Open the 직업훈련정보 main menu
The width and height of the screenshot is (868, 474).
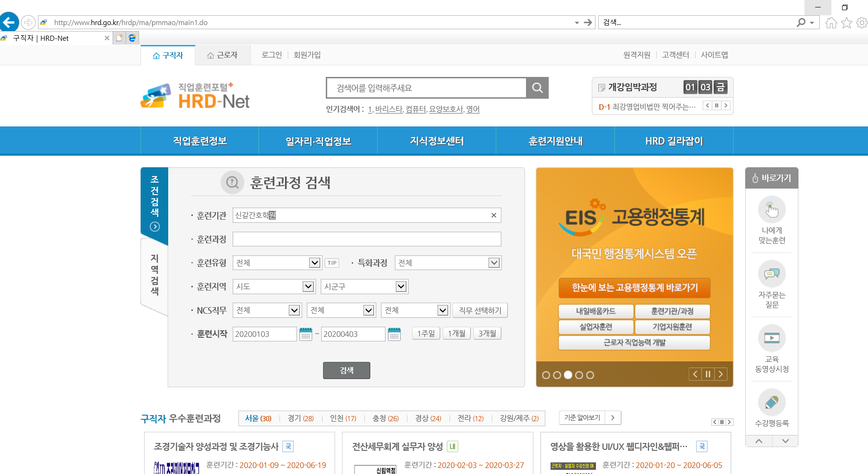pos(200,141)
